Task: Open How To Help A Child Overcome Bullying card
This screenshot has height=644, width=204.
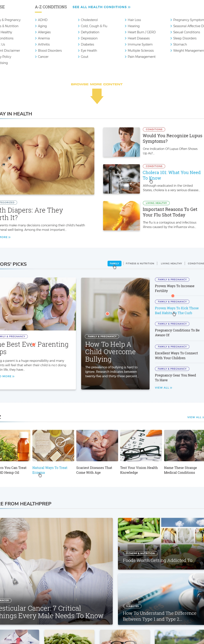Action: [x=115, y=333]
